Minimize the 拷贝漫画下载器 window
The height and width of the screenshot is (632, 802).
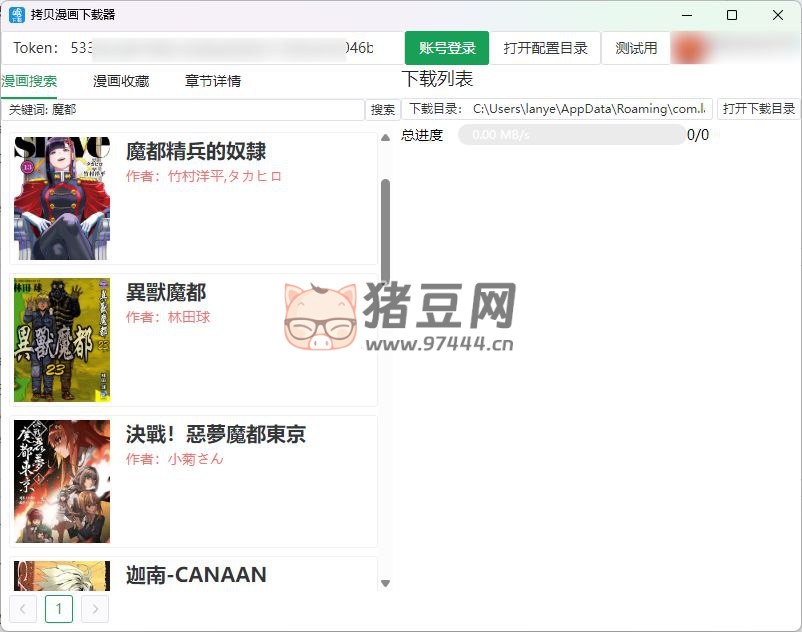687,15
